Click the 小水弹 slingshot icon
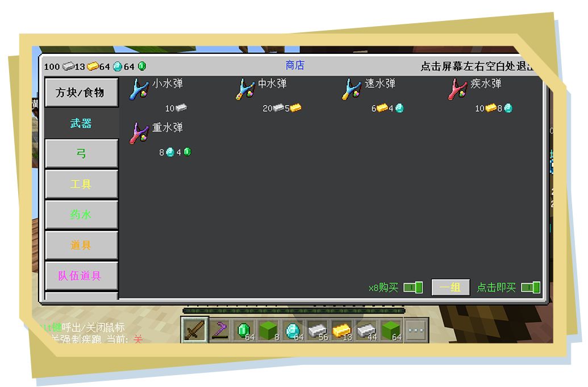 tap(140, 89)
